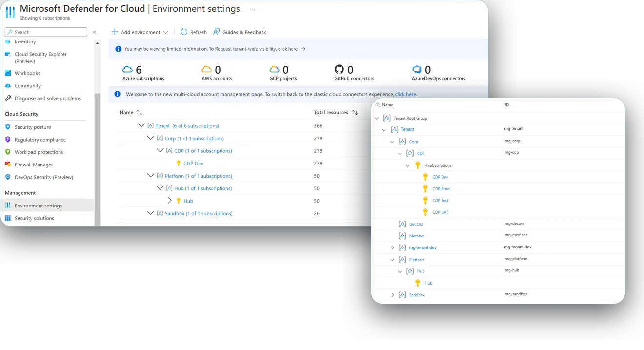Click the Inventory icon in the sidebar
This screenshot has height=350, width=644.
8,42
